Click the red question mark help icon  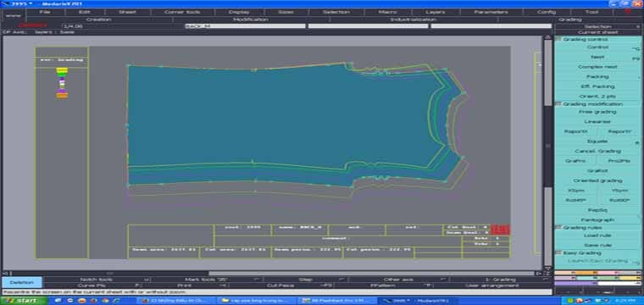pyautogui.click(x=628, y=12)
